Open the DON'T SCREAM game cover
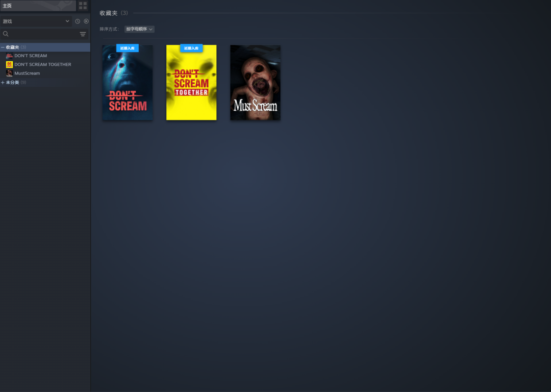551x392 pixels. [x=128, y=83]
